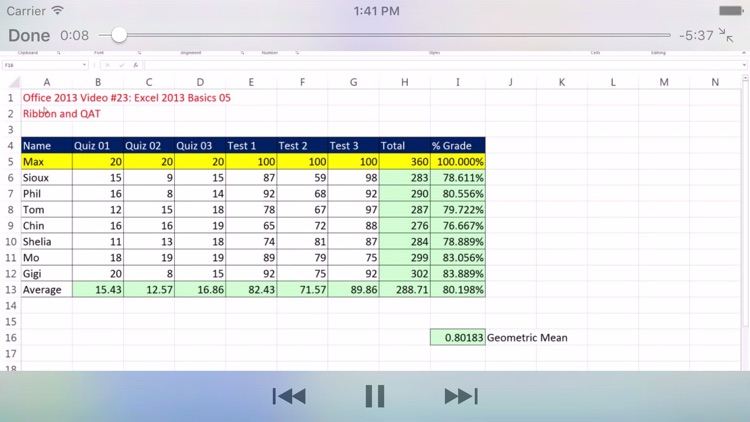Select the '% Grade' header cell

[x=458, y=145]
